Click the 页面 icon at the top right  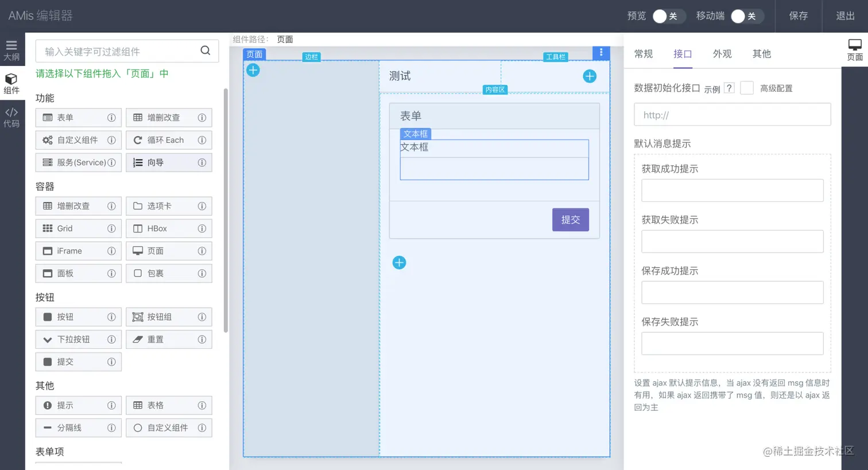[855, 49]
